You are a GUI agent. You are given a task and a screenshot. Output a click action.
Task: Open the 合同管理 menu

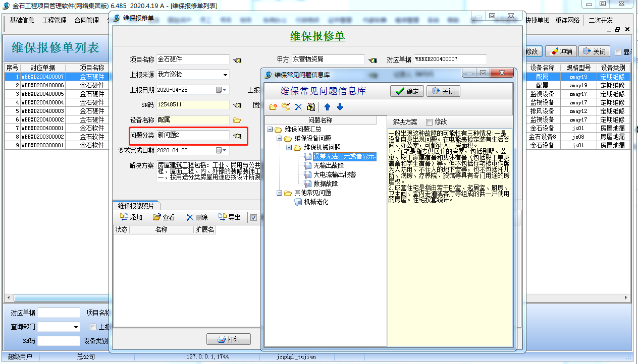coord(86,21)
